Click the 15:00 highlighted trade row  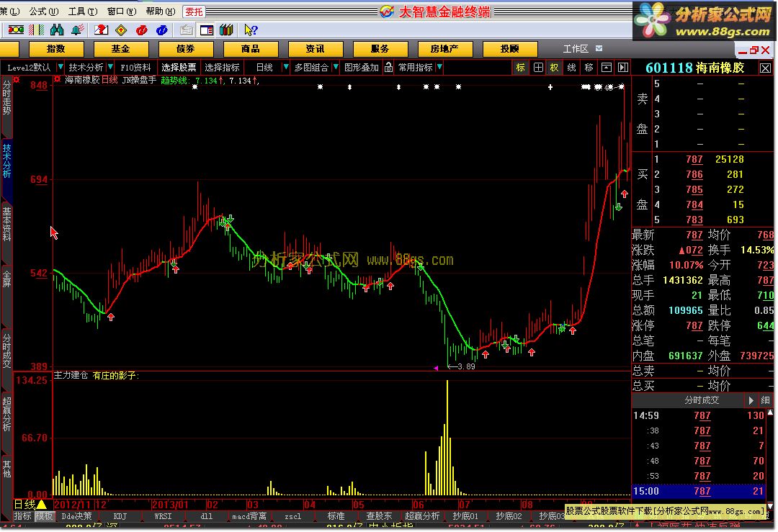[x=699, y=492]
